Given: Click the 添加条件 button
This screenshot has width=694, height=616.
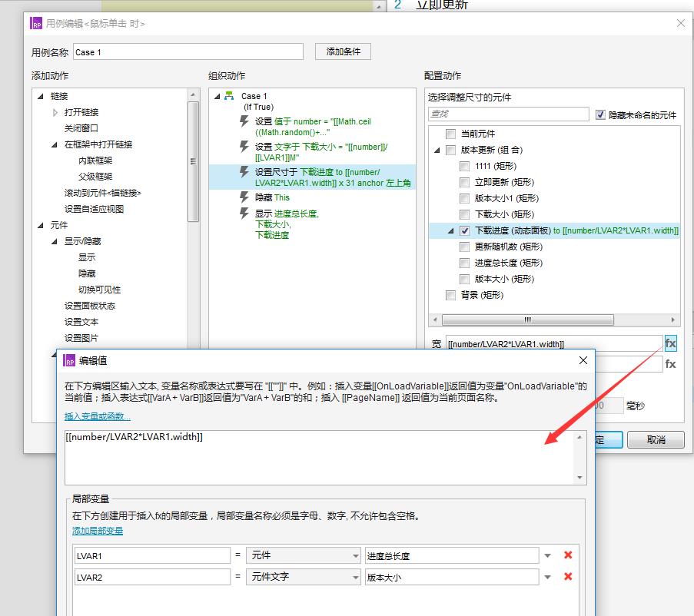Looking at the screenshot, I should click(x=343, y=51).
